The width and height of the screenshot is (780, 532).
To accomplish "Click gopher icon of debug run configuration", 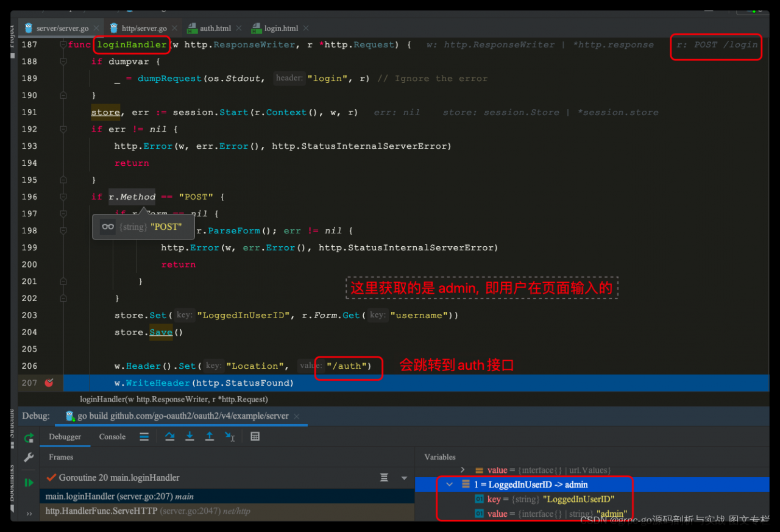I will [69, 416].
